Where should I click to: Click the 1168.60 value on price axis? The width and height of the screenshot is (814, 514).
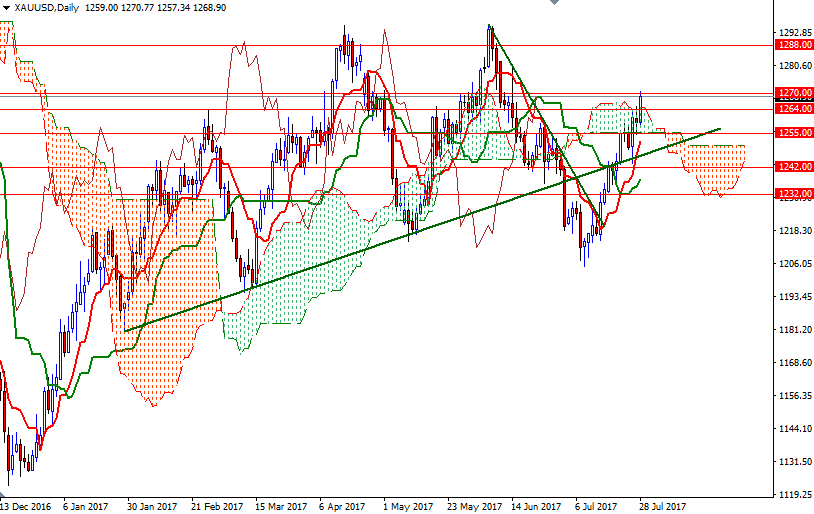(x=794, y=363)
